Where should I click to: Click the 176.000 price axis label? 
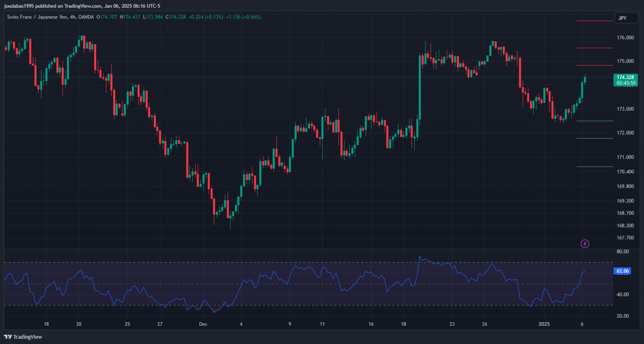point(625,38)
